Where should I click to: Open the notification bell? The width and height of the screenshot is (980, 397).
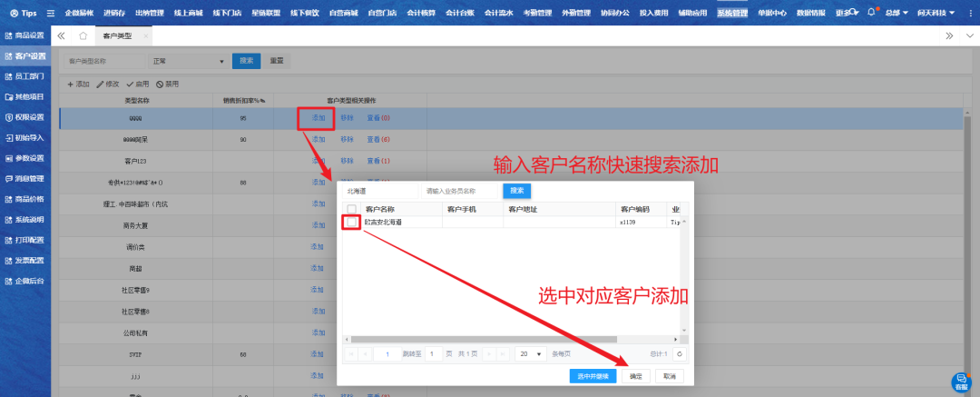[x=871, y=14]
